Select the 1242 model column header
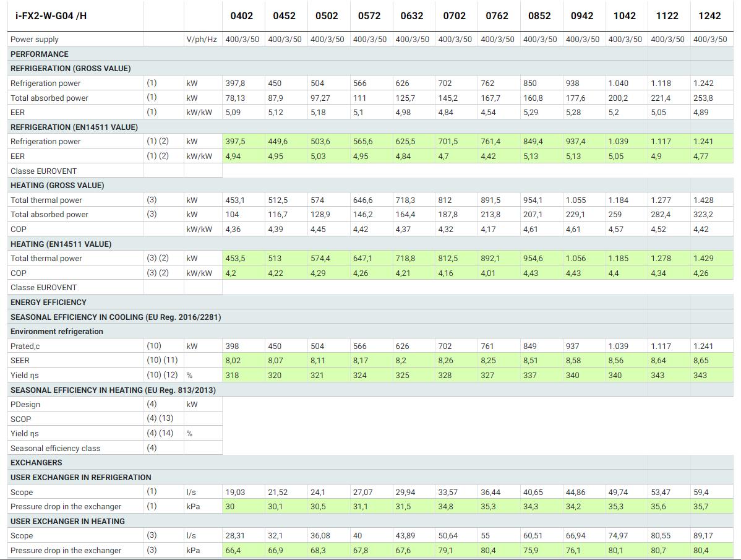The height and width of the screenshot is (560, 741). click(x=709, y=16)
